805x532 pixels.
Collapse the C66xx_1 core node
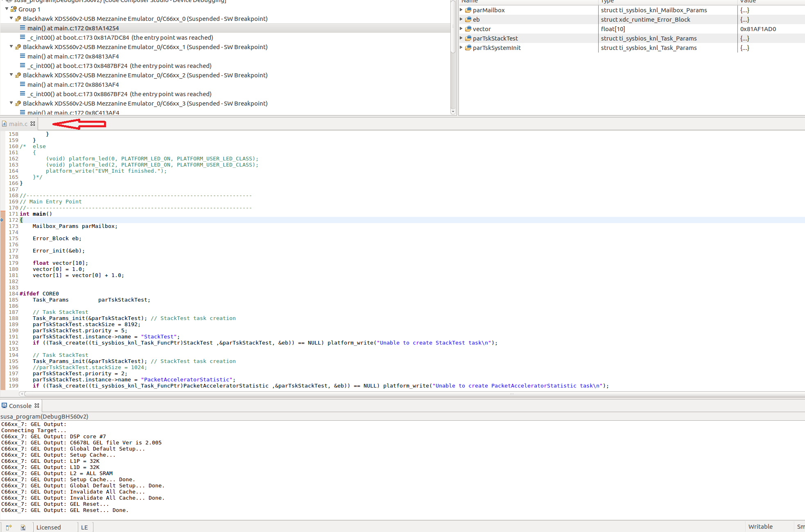coord(11,47)
